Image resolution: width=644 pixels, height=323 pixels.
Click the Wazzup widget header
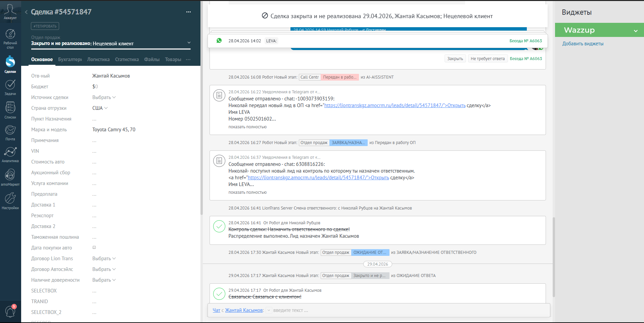tap(599, 30)
